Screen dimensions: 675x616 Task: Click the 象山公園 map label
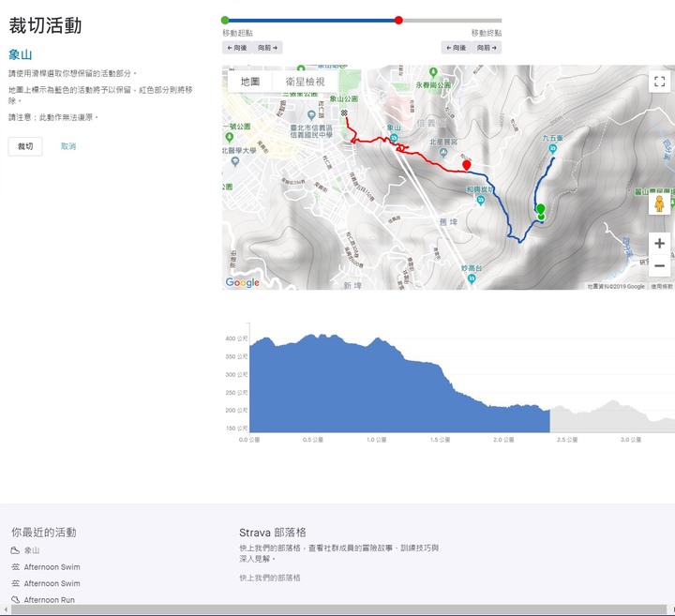[x=343, y=98]
